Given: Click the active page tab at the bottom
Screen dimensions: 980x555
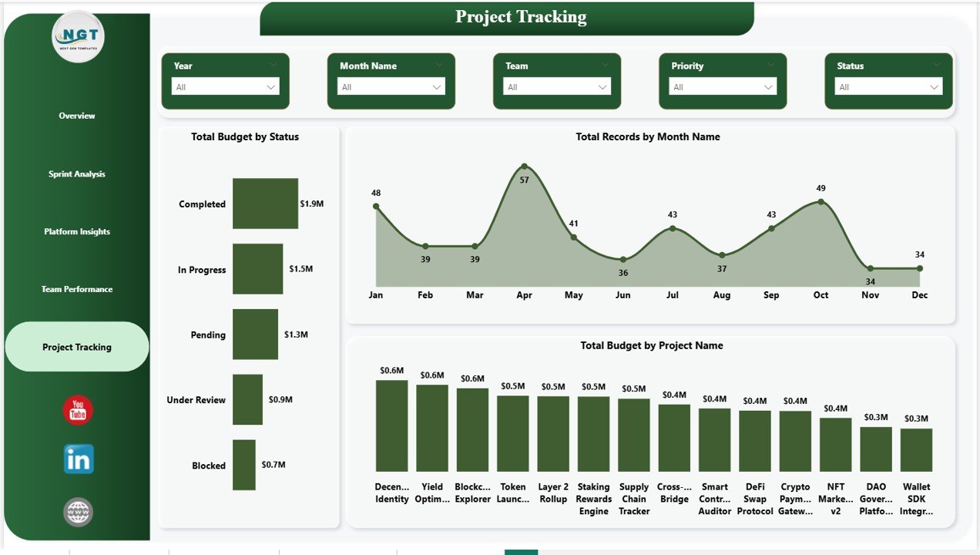Looking at the screenshot, I should 522,552.
